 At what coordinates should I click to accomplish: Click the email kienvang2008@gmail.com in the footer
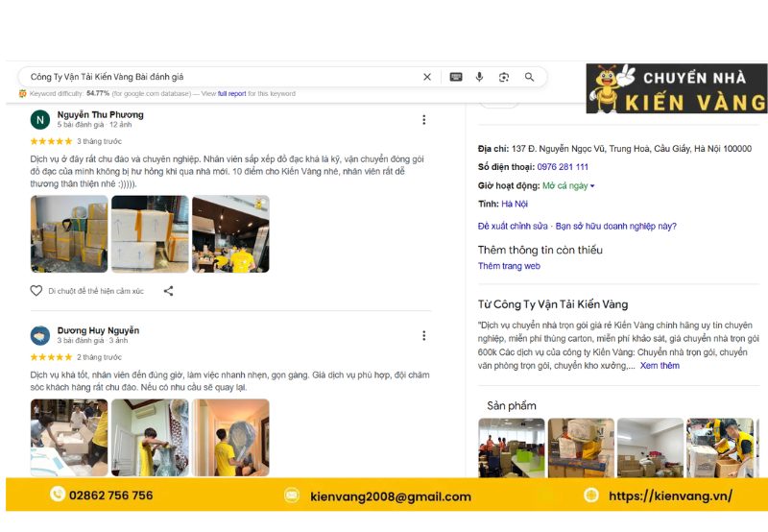(391, 496)
